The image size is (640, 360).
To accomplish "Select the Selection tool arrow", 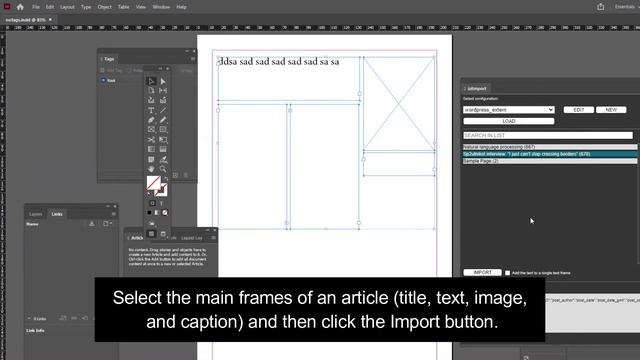I will coord(151,81).
